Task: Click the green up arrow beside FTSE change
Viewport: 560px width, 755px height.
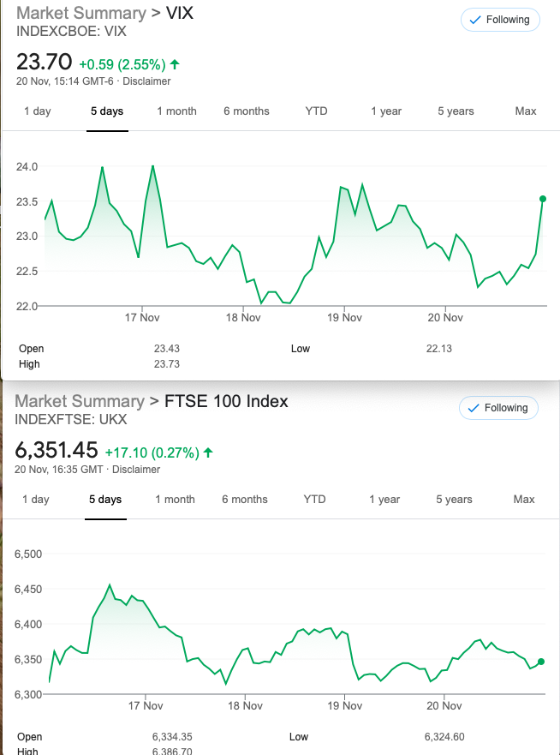Action: click(x=208, y=452)
